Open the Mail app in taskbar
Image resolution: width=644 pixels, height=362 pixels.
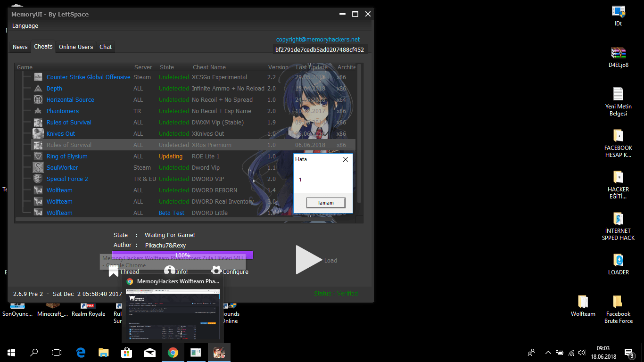pos(150,353)
